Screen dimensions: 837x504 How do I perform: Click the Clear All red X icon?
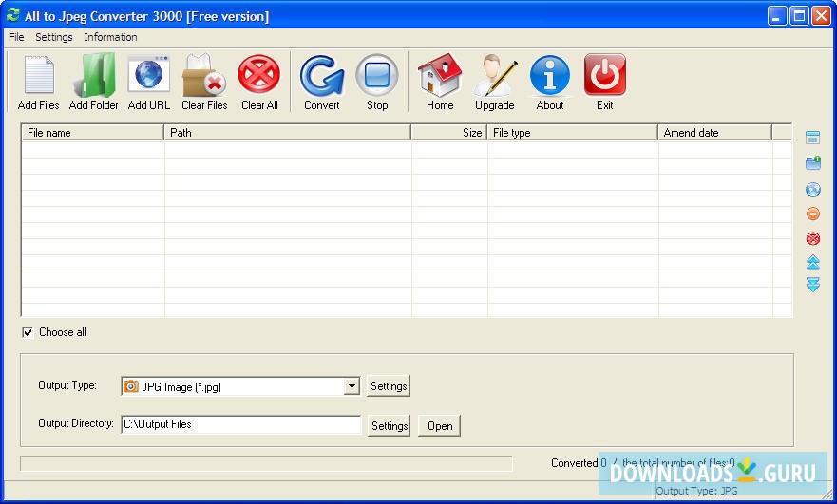[259, 74]
